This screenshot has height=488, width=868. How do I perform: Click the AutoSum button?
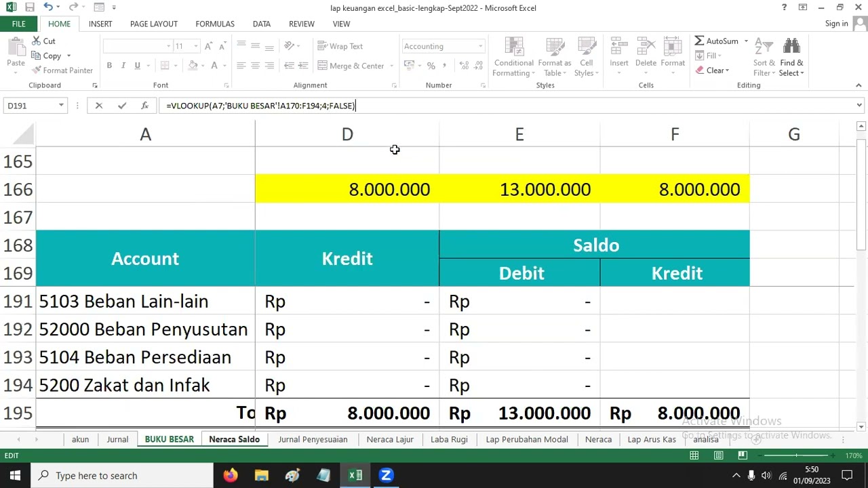pos(716,41)
